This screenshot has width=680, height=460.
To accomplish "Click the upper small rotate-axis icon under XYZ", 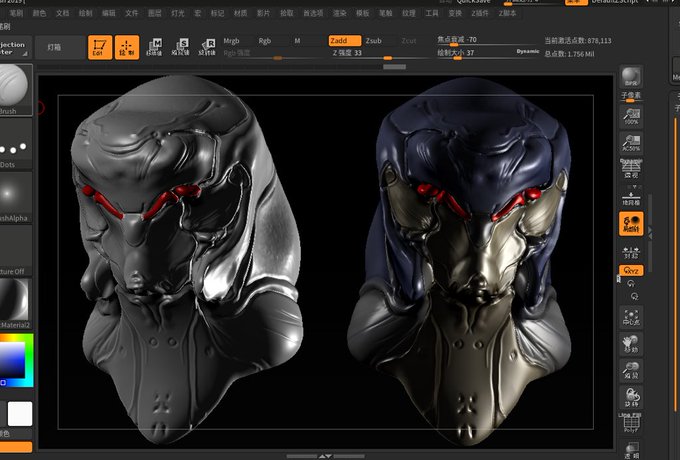I will (x=631, y=284).
